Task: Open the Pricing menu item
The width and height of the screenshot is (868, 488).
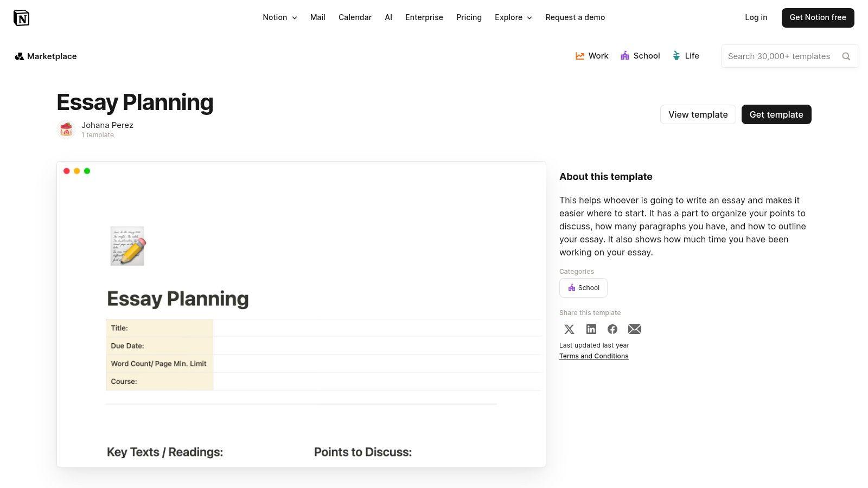Action: [469, 17]
